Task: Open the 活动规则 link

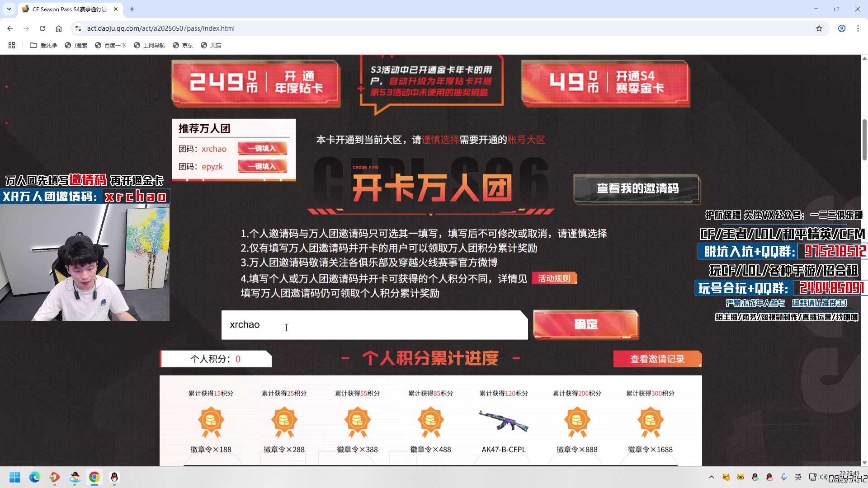Action: 554,278
